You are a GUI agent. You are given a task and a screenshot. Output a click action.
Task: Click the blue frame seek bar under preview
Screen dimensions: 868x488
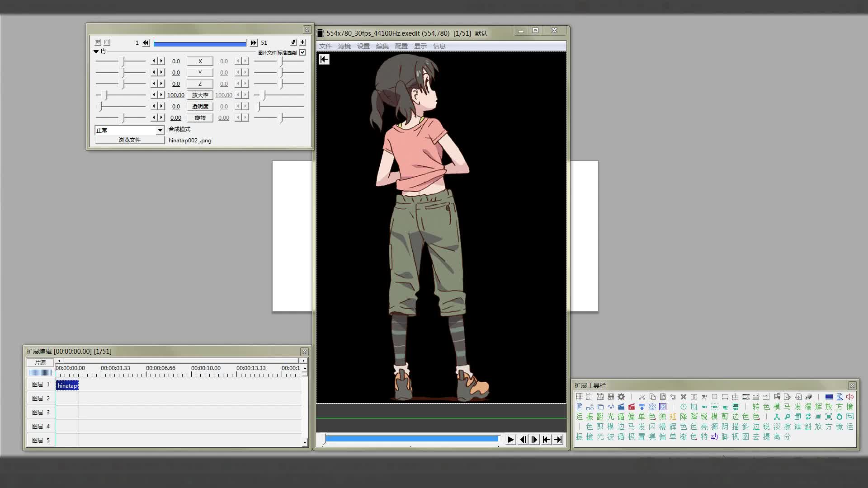pos(411,439)
